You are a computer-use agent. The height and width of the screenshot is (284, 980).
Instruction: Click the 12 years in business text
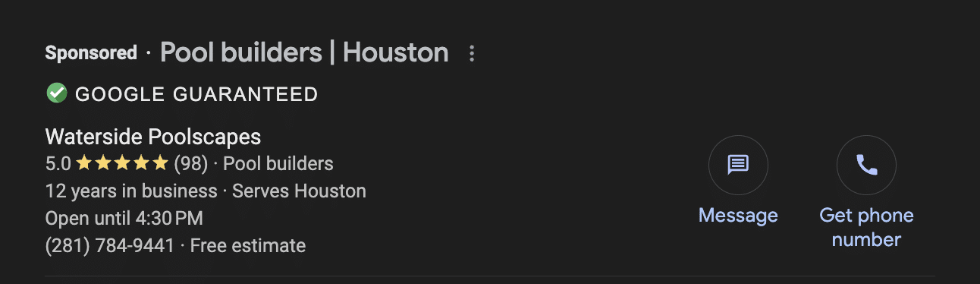(131, 191)
